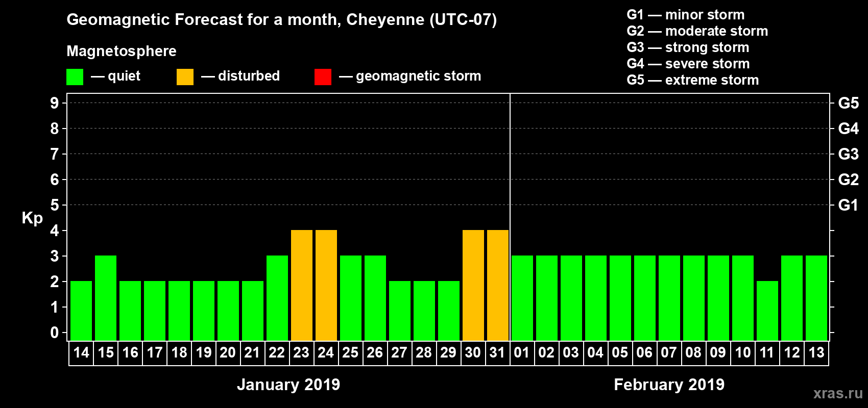868x408 pixels.
Task: Click the 'January 2019' month label
Action: point(288,385)
